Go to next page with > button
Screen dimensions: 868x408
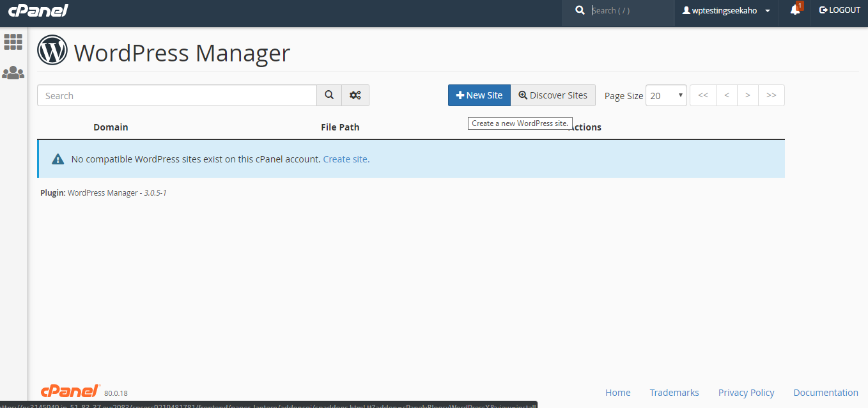coord(748,95)
